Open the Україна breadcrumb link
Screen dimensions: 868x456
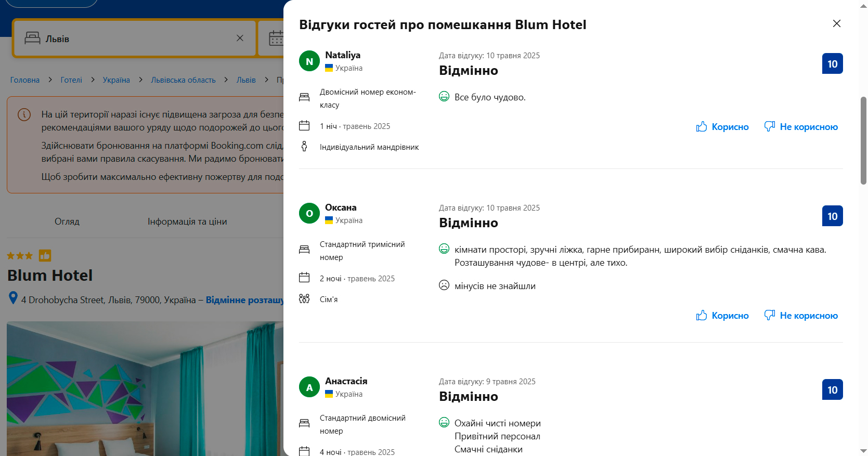(x=116, y=80)
